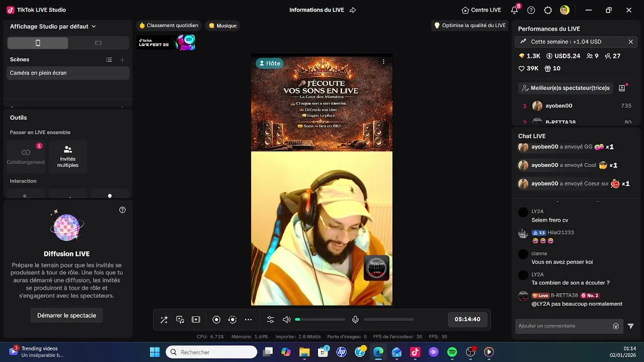Open the help circle icon in title bar
Viewport: 644px width, 362px height.
[531, 10]
